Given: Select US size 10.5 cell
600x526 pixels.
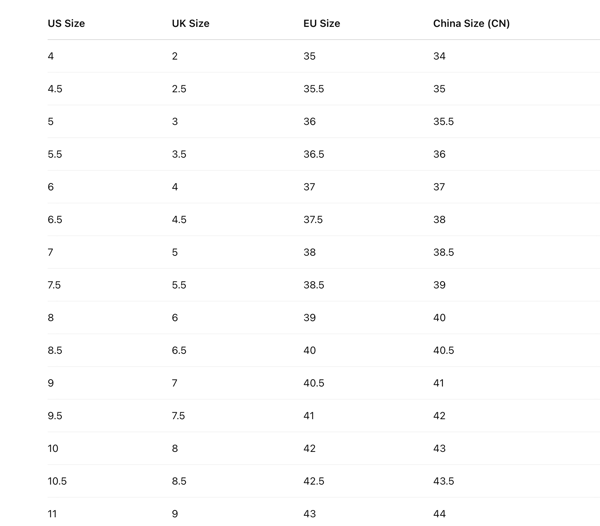Looking at the screenshot, I should pos(57,481).
